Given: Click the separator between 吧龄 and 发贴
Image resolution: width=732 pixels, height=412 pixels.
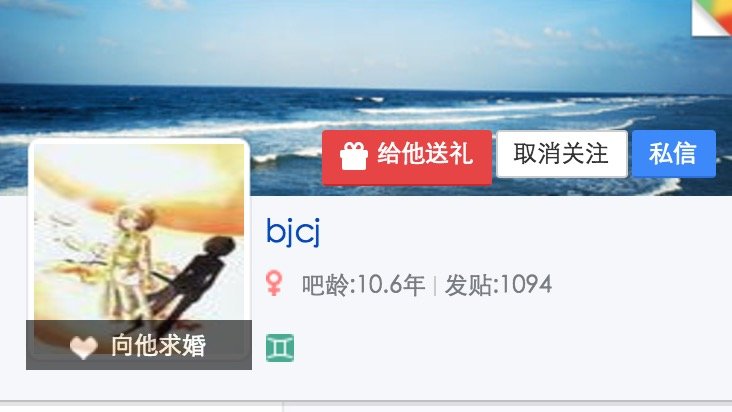Looking at the screenshot, I should (x=435, y=286).
